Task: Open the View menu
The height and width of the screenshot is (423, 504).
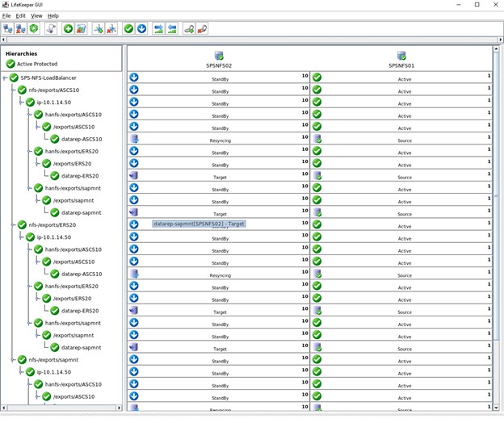Action: (x=36, y=15)
